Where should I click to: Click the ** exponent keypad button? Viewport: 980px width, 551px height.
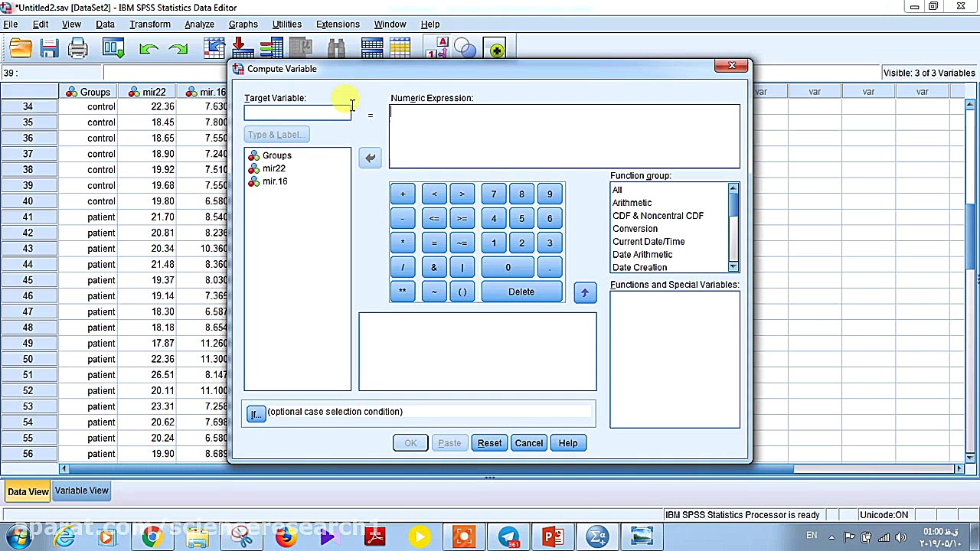pos(403,292)
